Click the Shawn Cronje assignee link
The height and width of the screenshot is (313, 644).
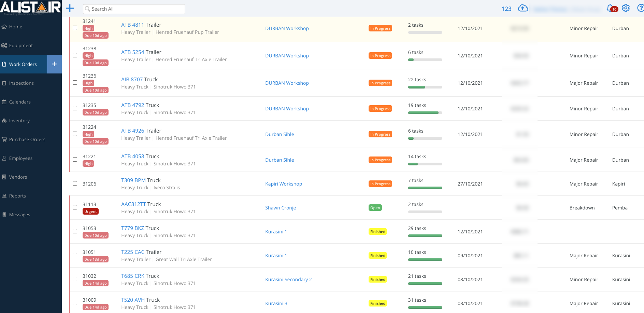coord(281,208)
